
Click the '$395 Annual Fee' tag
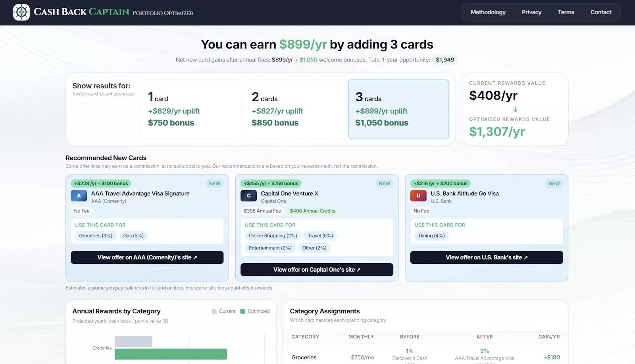click(262, 211)
